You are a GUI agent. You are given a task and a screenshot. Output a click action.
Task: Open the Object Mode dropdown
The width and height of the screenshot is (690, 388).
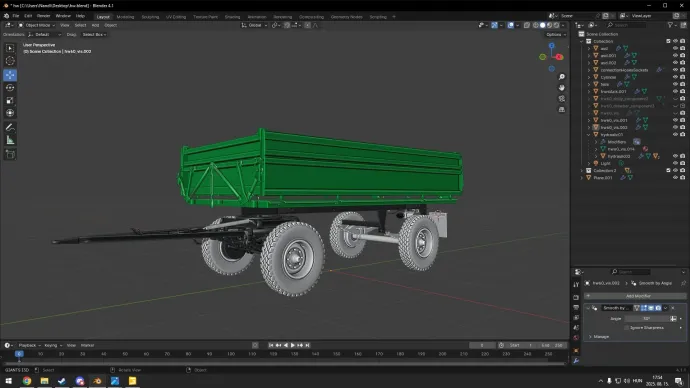click(x=37, y=26)
